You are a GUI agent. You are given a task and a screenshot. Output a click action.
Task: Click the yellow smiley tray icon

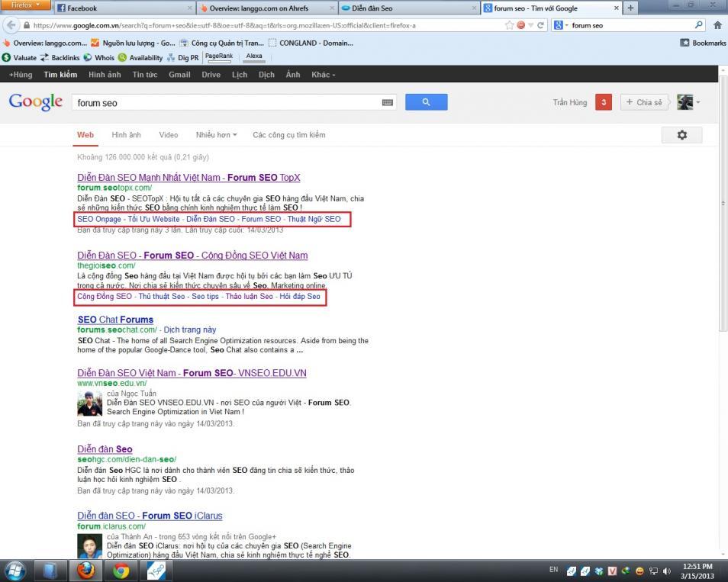pyautogui.click(x=639, y=571)
